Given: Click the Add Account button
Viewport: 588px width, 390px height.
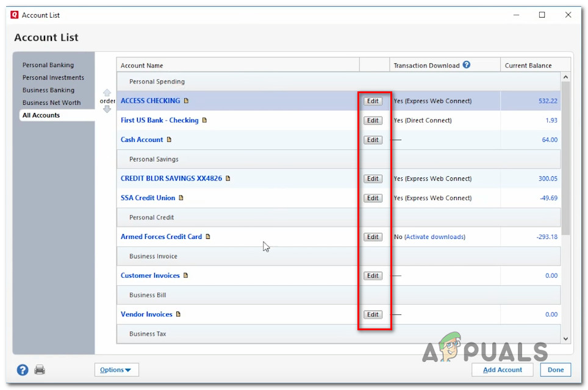Looking at the screenshot, I should click(502, 370).
